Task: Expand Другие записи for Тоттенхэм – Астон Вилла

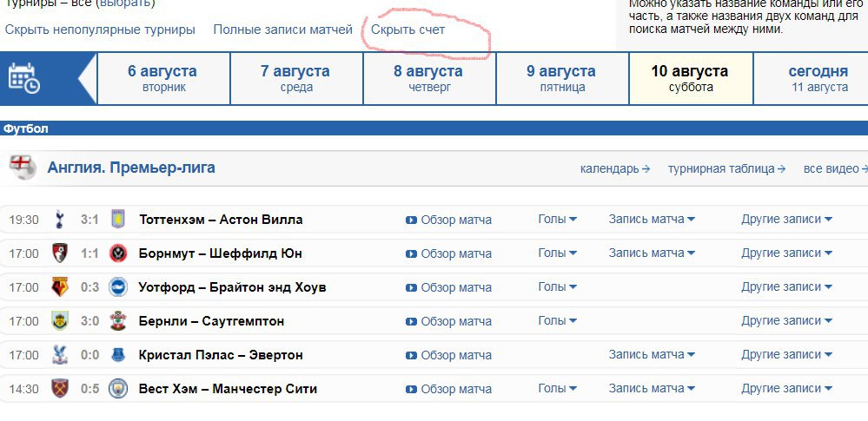Action: click(x=786, y=219)
